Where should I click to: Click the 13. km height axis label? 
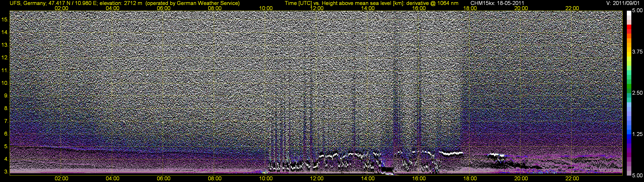pyautogui.click(x=5, y=45)
